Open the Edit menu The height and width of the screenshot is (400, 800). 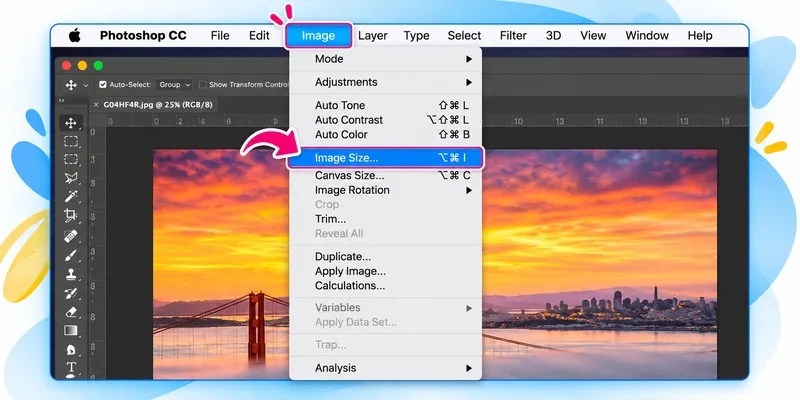(259, 36)
